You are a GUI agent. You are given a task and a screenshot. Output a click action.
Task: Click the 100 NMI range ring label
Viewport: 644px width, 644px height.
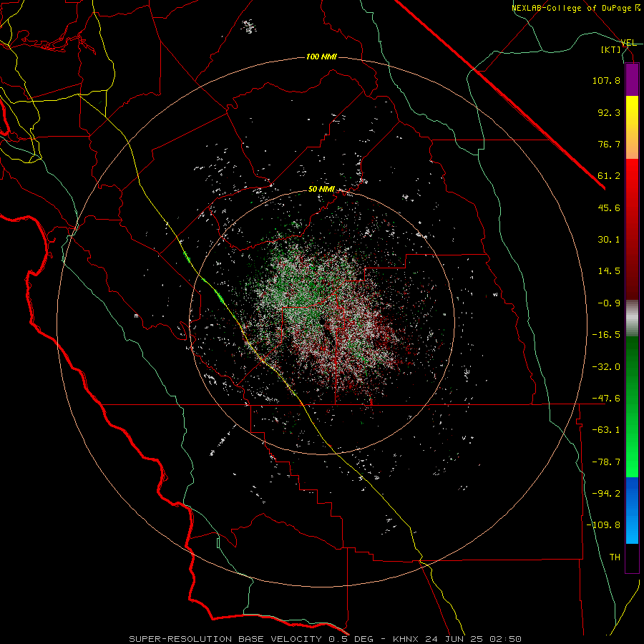pyautogui.click(x=321, y=57)
